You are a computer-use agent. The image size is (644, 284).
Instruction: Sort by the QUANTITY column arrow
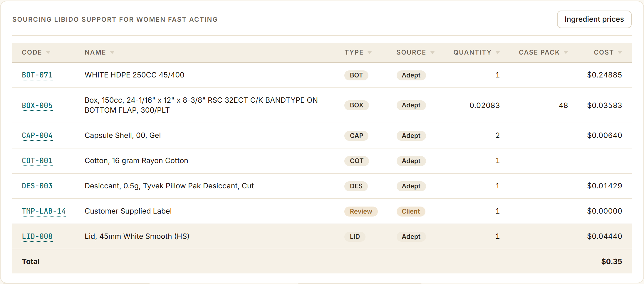[498, 53]
